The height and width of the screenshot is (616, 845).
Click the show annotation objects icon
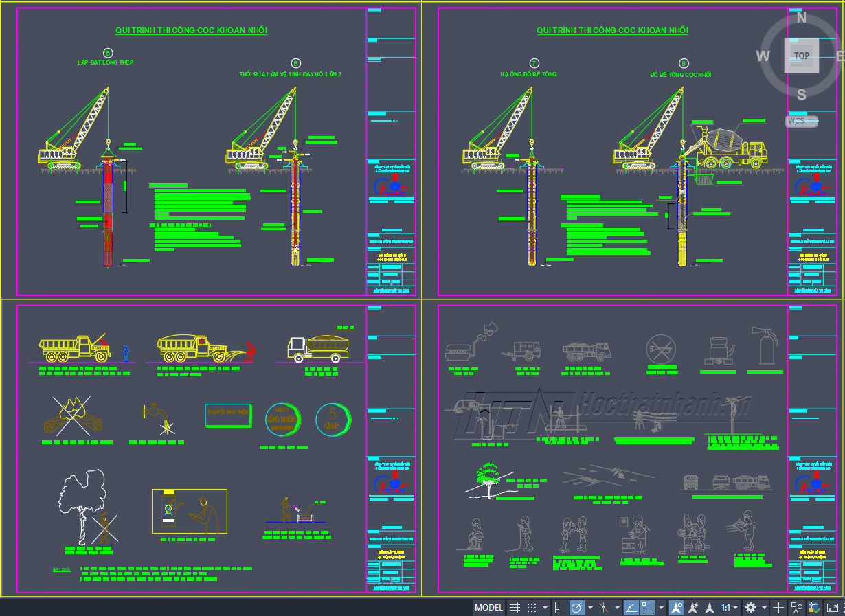coord(677,608)
